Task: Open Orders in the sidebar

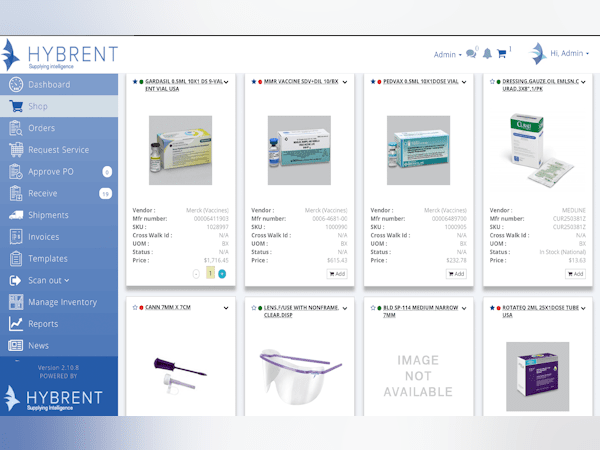Action: (42, 128)
